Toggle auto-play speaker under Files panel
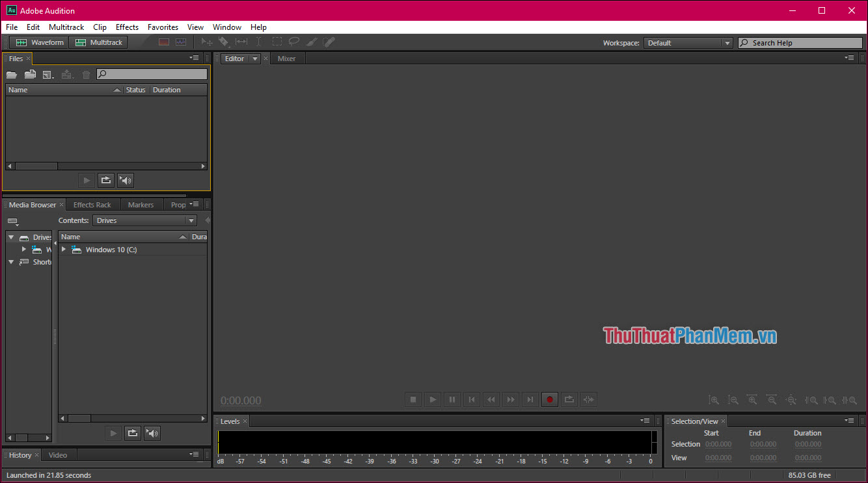This screenshot has width=868, height=483. pyautogui.click(x=125, y=180)
